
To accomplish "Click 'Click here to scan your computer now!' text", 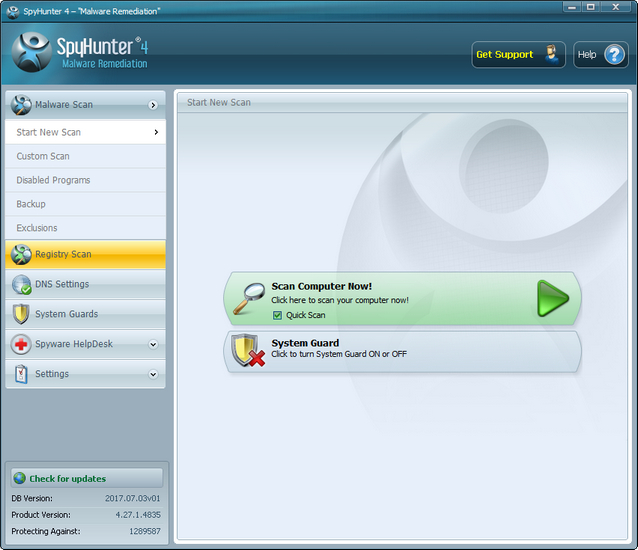I will [340, 300].
